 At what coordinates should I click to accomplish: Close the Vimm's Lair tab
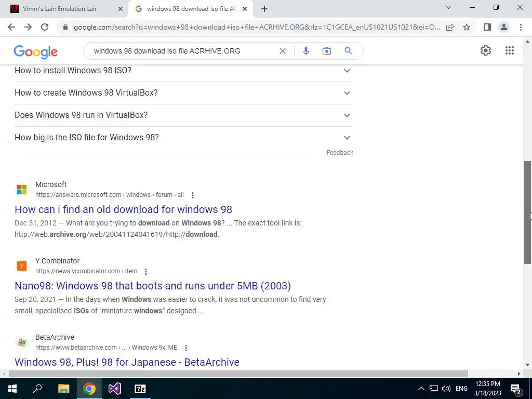pyautogui.click(x=120, y=9)
